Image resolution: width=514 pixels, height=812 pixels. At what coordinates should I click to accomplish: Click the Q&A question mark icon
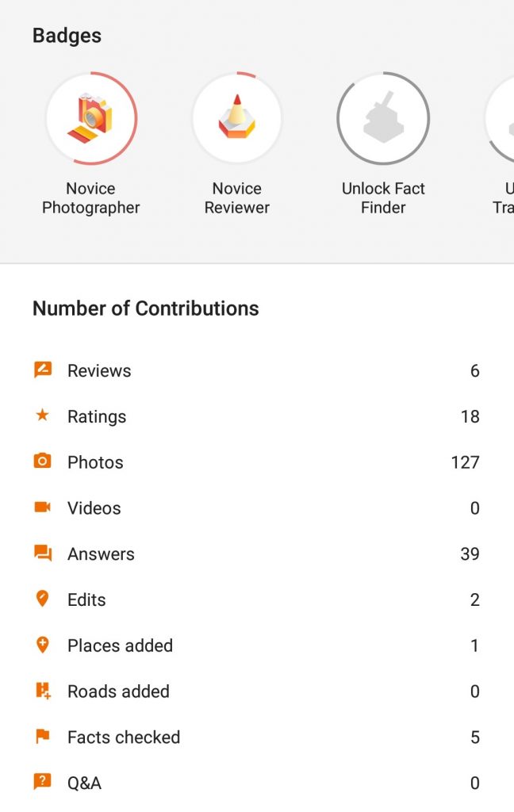pyautogui.click(x=43, y=782)
